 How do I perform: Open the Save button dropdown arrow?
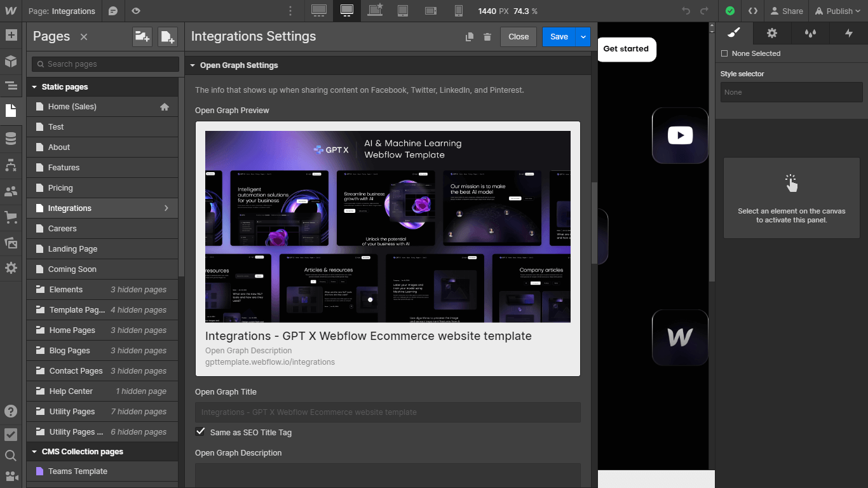click(x=584, y=37)
